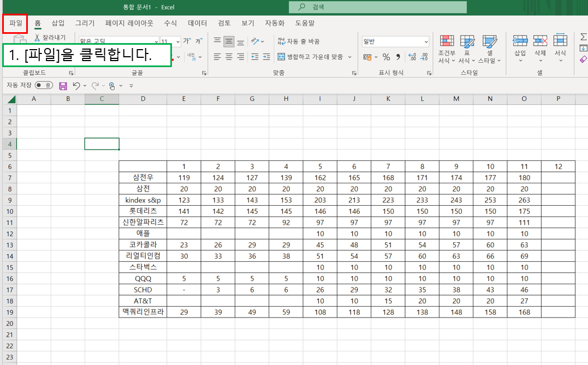The image size is (588, 365).
Task: Apply top vertical alignment
Action: point(217,40)
